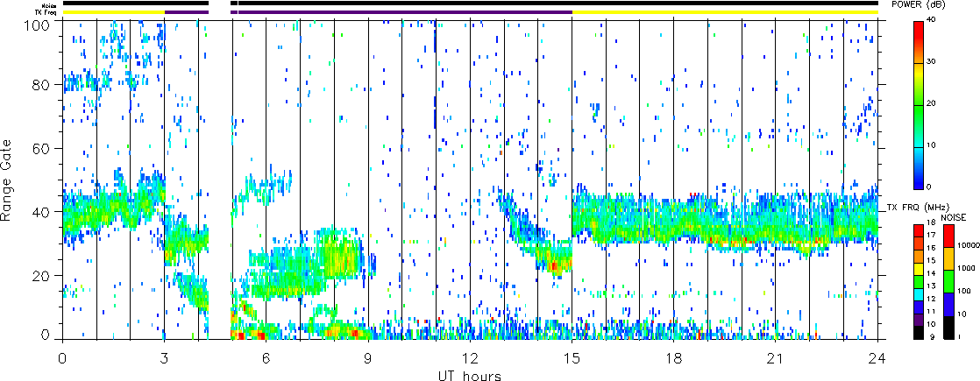Click the x-axis tick label '6'
Viewport: 980px width, 381px height.
coord(266,357)
